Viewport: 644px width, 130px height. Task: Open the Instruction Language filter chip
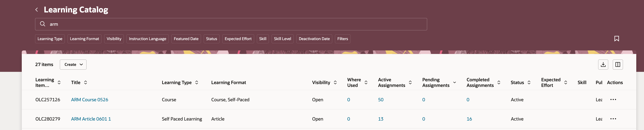(x=148, y=39)
